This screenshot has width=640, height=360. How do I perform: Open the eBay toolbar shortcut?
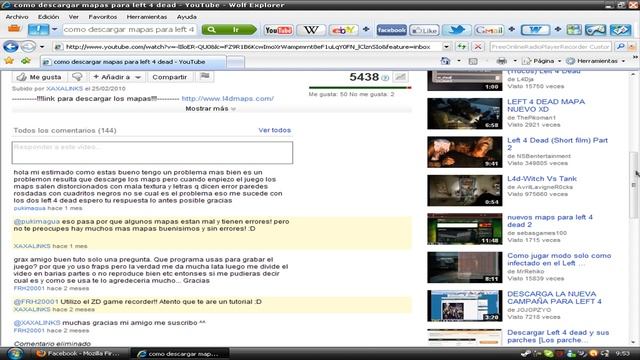click(x=343, y=30)
